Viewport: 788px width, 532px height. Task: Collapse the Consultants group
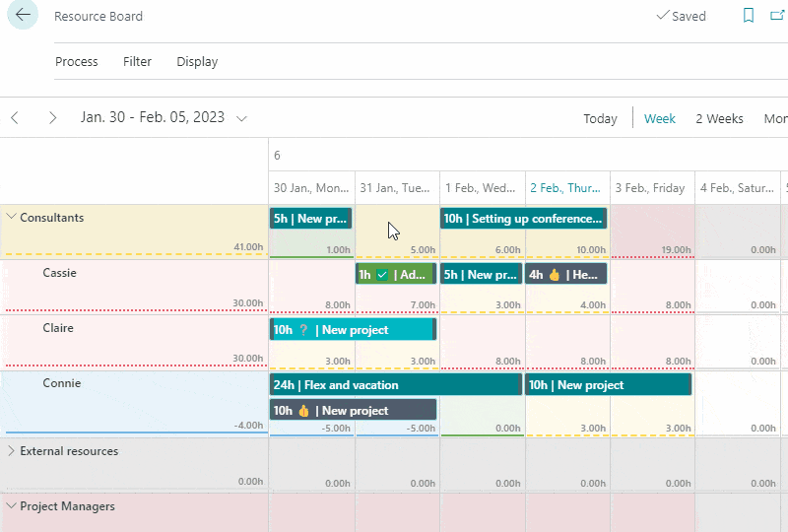[x=12, y=218]
